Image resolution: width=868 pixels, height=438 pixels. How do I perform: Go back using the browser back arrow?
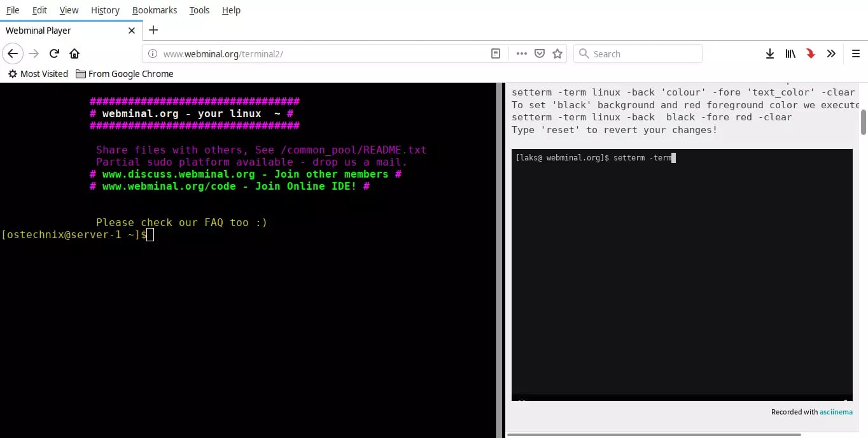click(x=13, y=54)
